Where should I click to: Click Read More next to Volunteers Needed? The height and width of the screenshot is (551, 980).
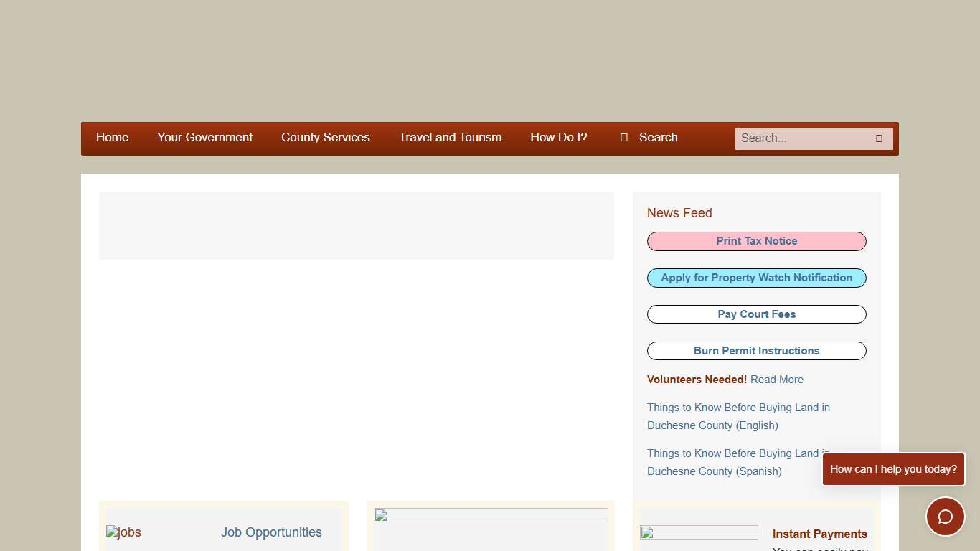[776, 380]
